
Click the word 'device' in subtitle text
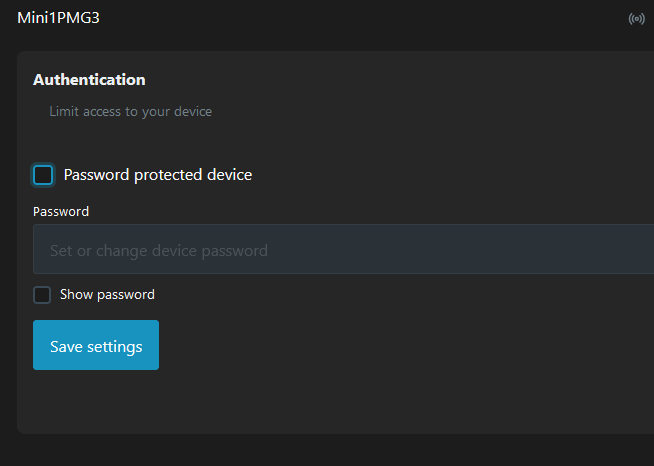click(x=193, y=111)
